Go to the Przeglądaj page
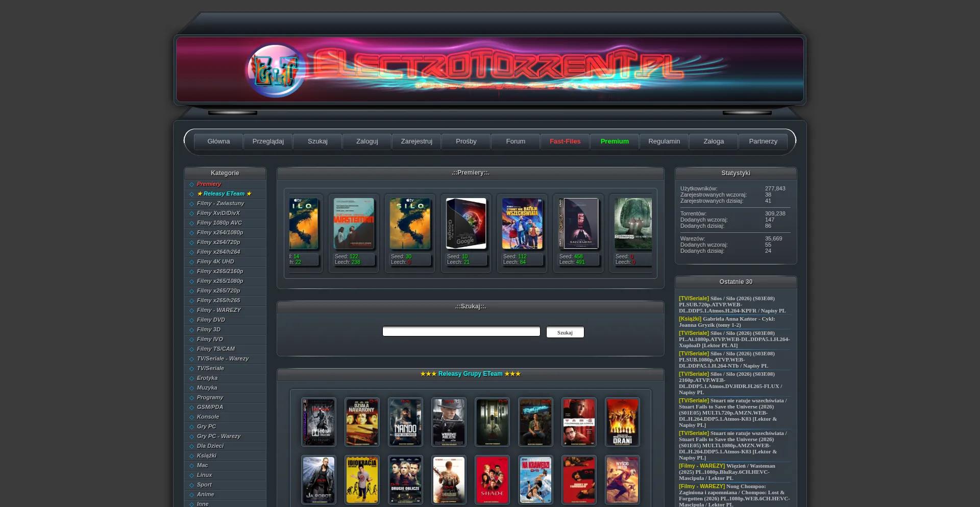Image resolution: width=980 pixels, height=507 pixels. coord(268,141)
